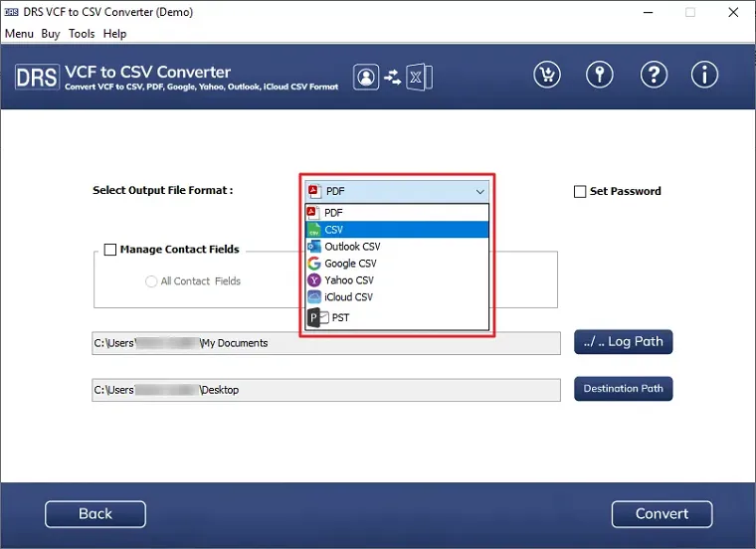Click the PST Outlook icon in list
The height and width of the screenshot is (549, 756).
point(317,317)
